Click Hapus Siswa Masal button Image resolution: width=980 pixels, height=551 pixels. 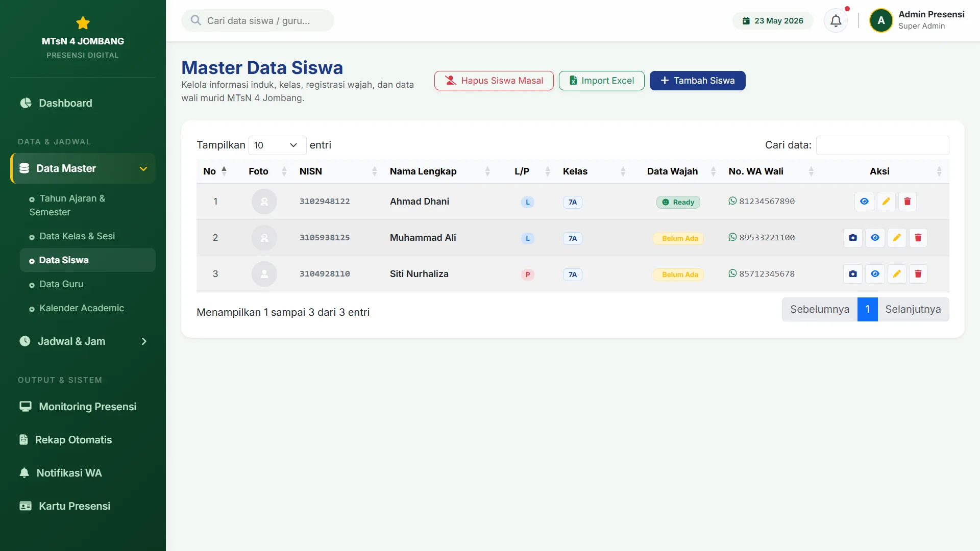[494, 81]
